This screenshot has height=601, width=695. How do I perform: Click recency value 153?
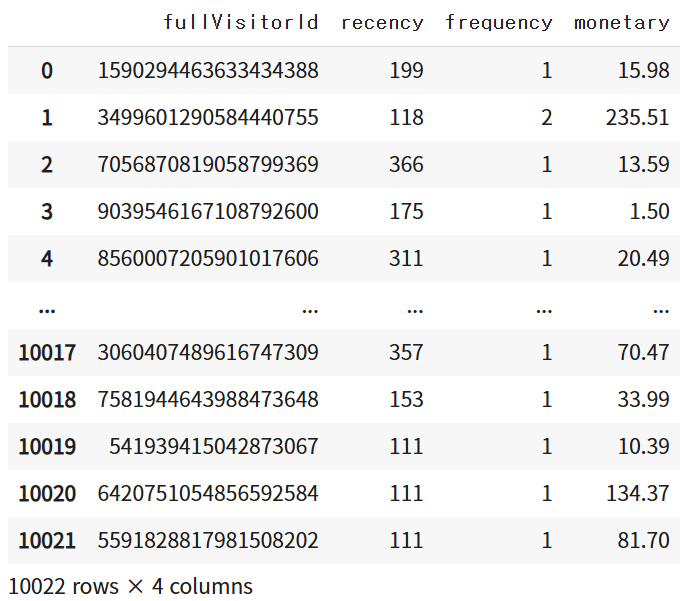406,399
